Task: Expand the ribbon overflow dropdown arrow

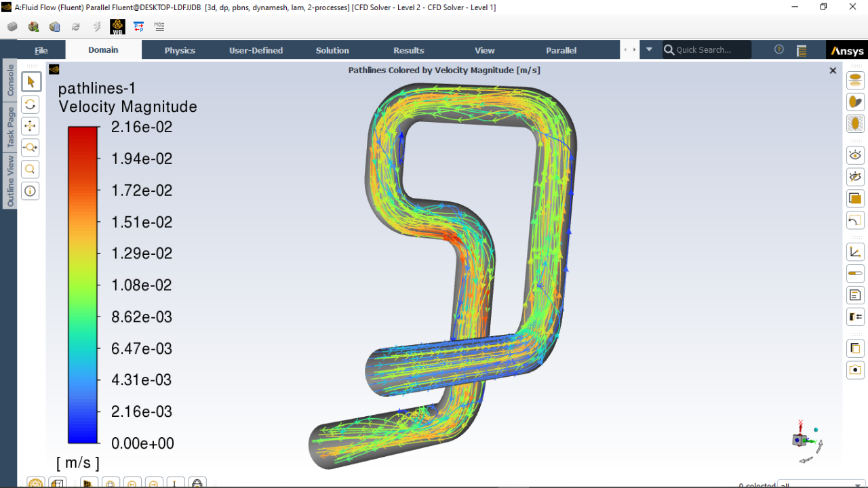Action: (649, 49)
